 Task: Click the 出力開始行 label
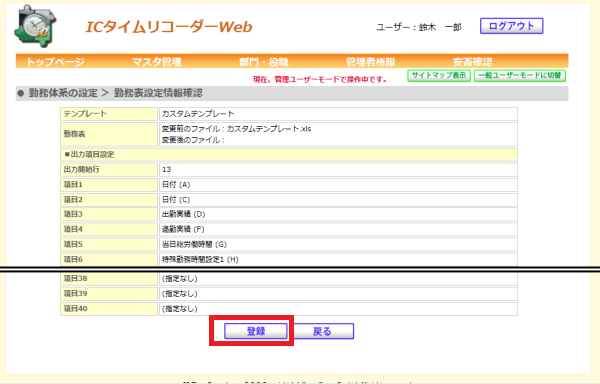pyautogui.click(x=109, y=170)
